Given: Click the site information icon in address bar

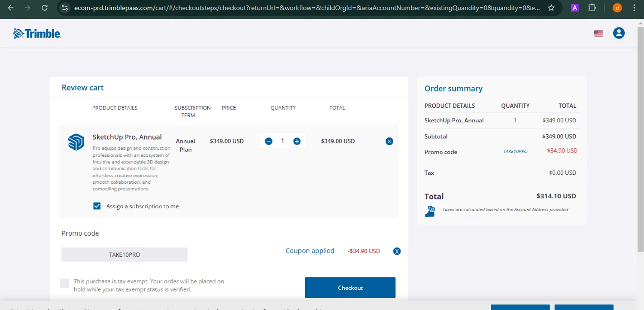Looking at the screenshot, I should [65, 8].
